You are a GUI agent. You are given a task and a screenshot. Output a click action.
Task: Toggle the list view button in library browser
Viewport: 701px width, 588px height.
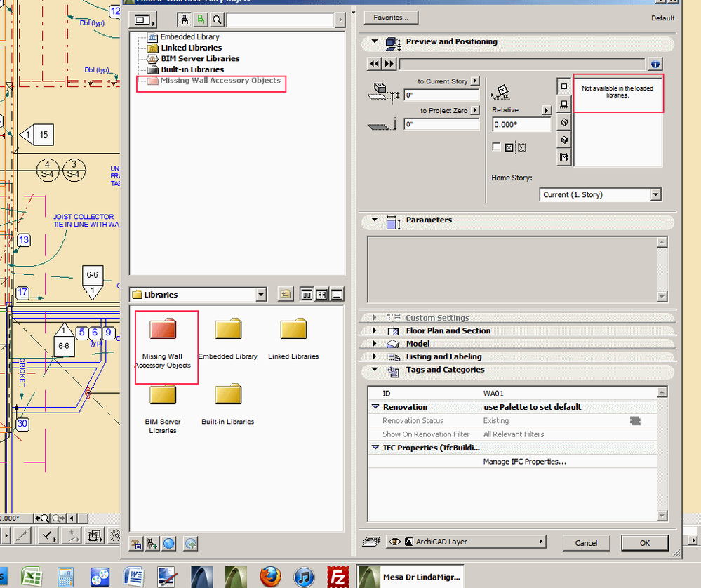click(337, 295)
